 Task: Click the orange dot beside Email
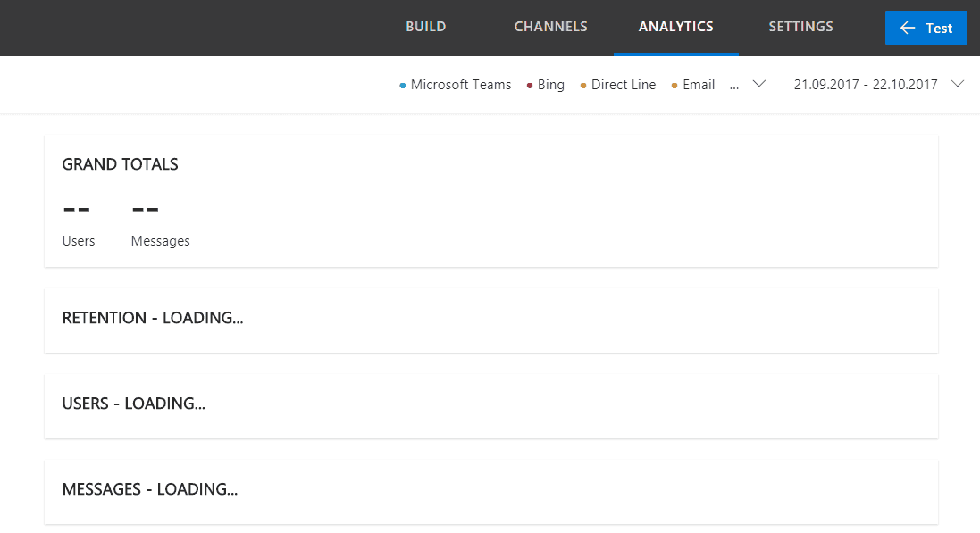point(674,86)
